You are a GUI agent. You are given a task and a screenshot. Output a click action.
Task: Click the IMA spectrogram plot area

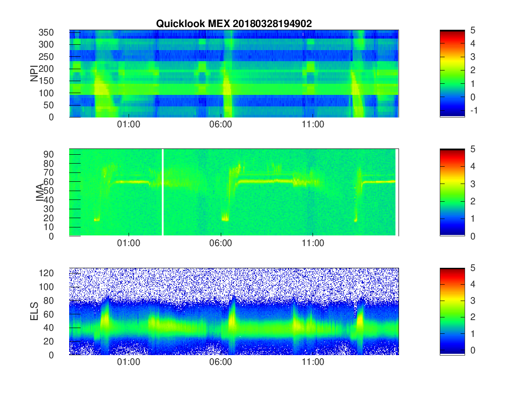tap(234, 192)
